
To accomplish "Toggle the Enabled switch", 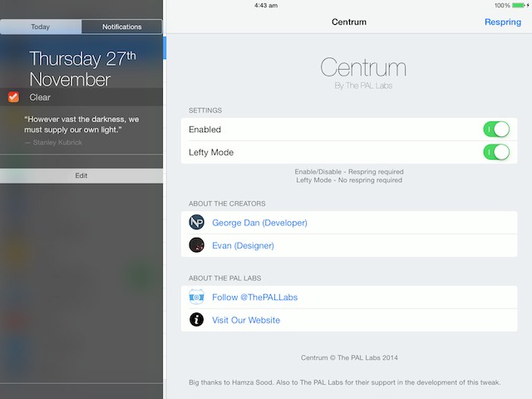I will click(496, 130).
